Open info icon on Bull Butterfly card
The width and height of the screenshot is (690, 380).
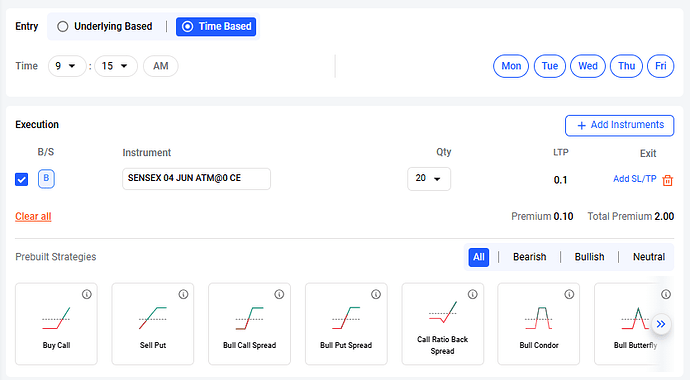(666, 294)
